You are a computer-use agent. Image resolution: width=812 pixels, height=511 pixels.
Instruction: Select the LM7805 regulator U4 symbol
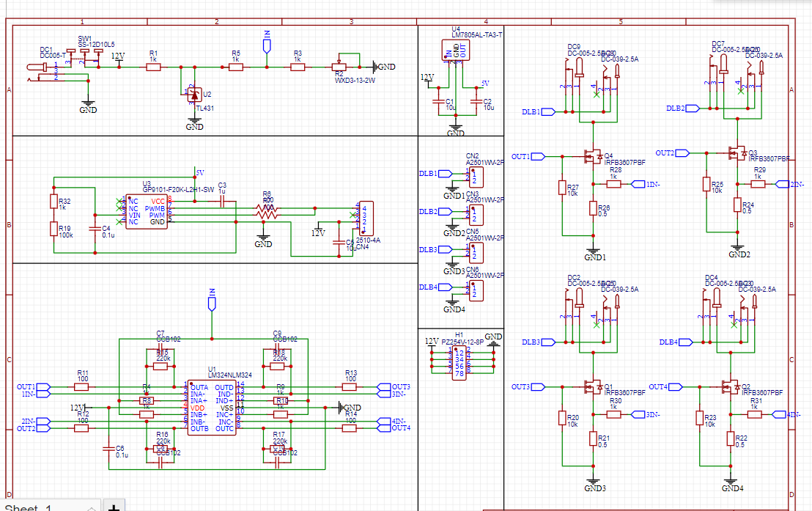(x=456, y=50)
